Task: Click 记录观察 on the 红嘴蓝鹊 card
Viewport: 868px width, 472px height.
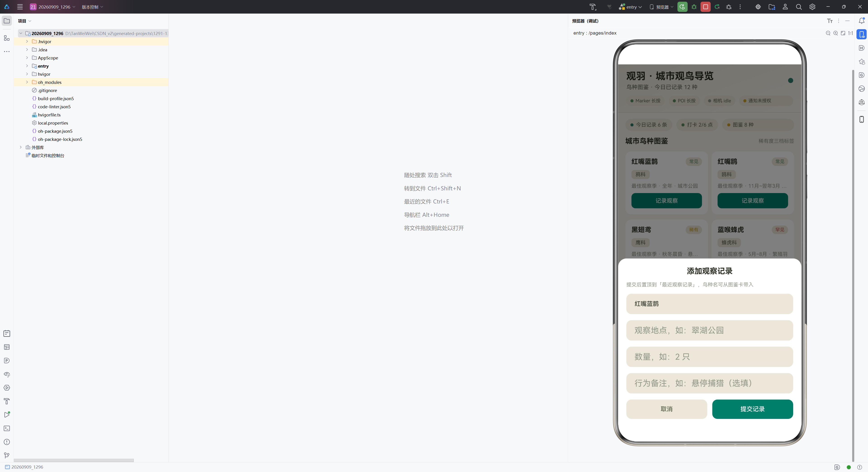Action: click(667, 201)
